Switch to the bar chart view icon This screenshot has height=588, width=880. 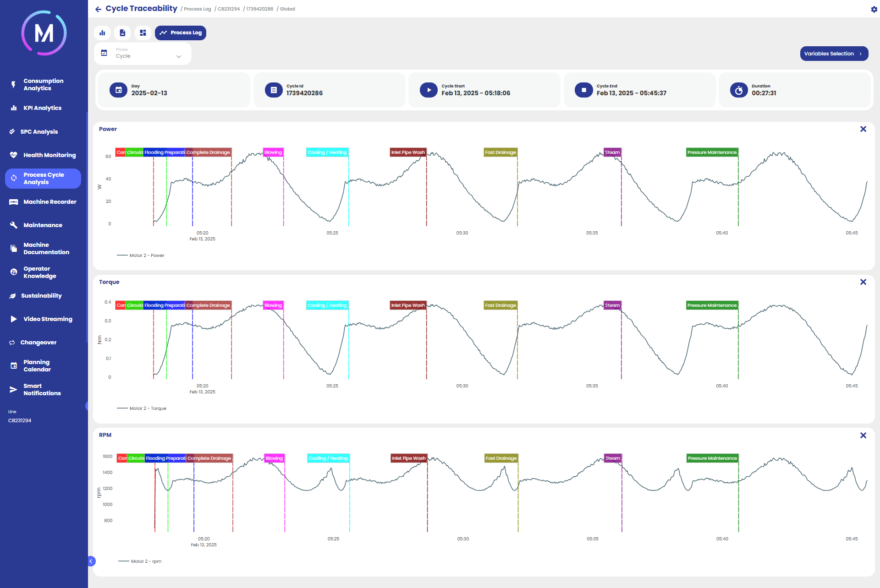102,33
